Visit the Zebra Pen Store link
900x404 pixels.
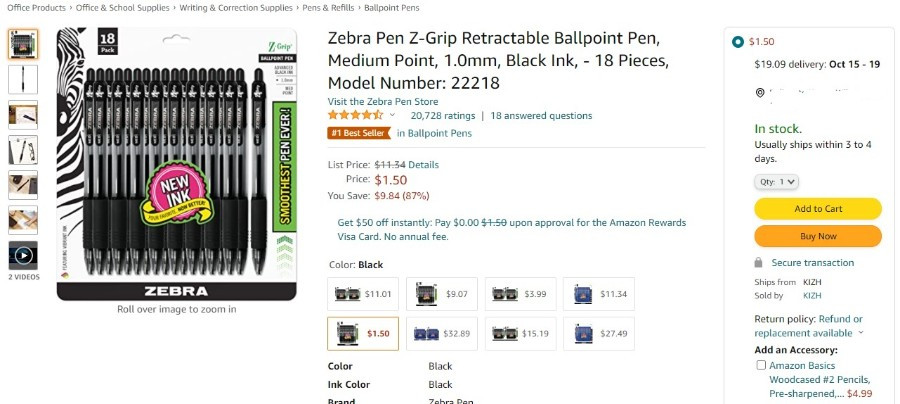point(383,102)
